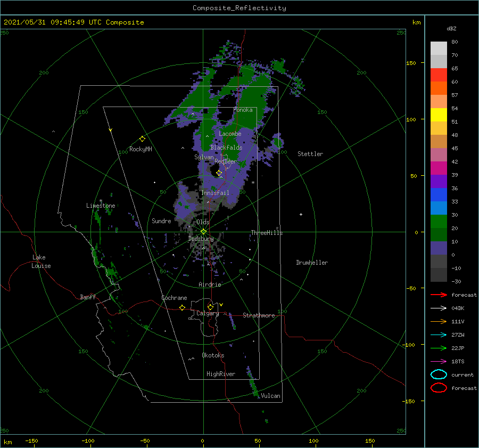Click the yellow V marker northeast of Calgary
The width and height of the screenshot is (479, 448).
click(x=221, y=305)
